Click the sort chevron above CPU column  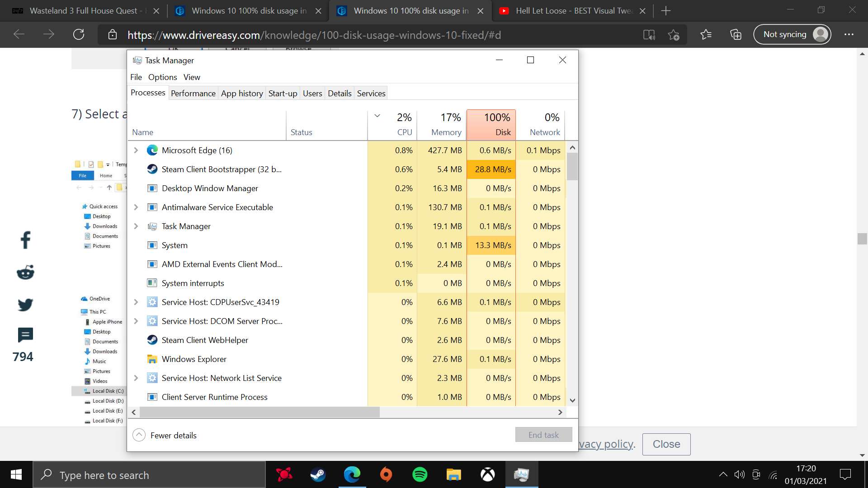click(377, 116)
